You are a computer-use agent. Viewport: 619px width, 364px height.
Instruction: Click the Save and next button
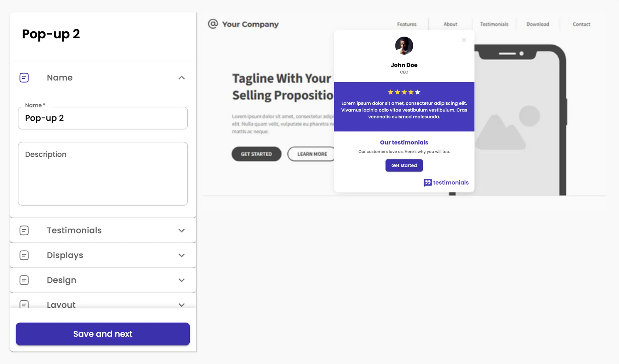pos(103,334)
